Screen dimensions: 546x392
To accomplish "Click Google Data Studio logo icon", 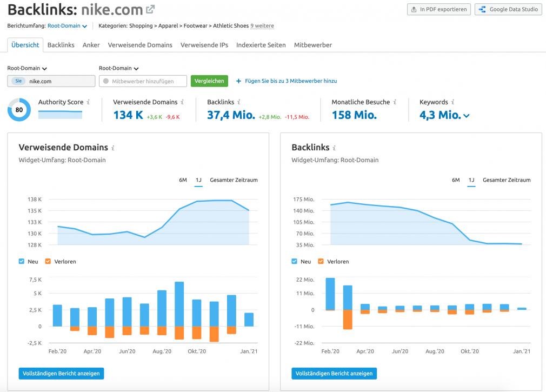I will (482, 9).
